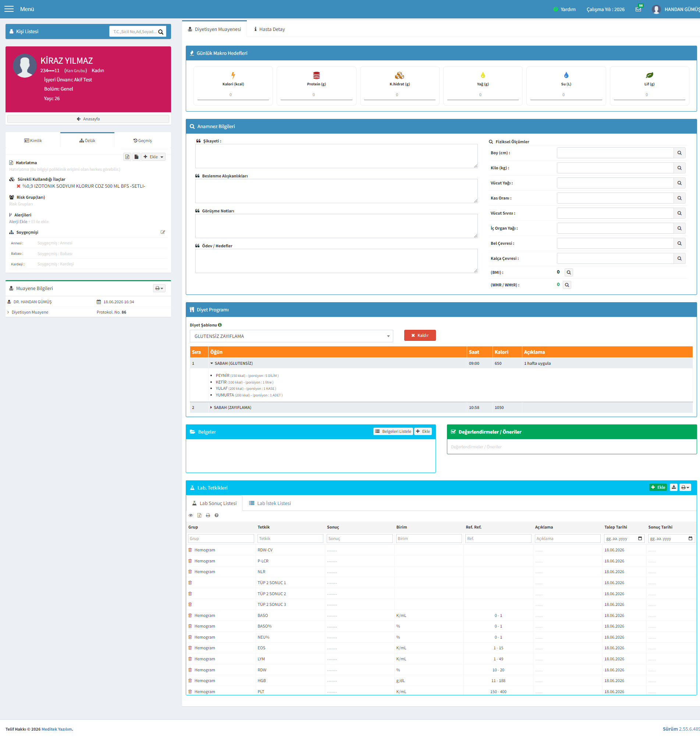700x738 pixels.
Task: Edit Soygeçmişi with the pencil icon
Action: [163, 232]
